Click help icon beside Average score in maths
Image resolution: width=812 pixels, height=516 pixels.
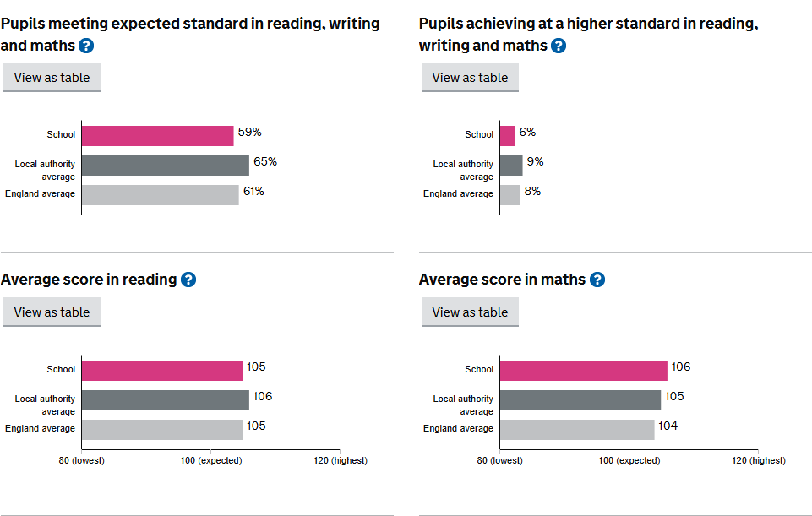click(597, 280)
